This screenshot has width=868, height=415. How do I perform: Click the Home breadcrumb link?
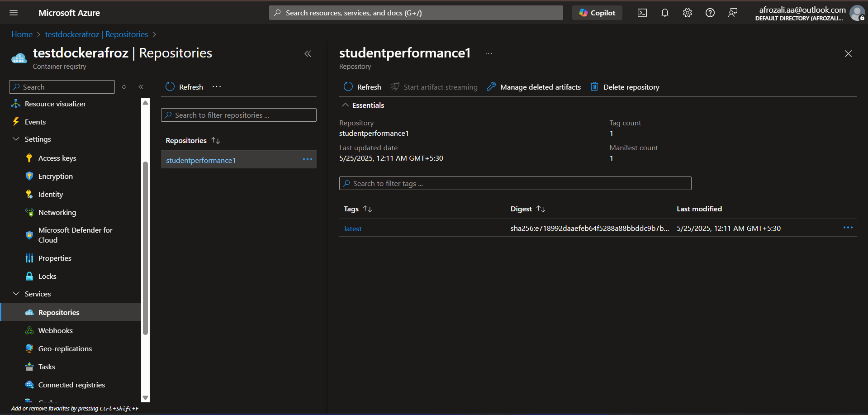click(x=22, y=34)
